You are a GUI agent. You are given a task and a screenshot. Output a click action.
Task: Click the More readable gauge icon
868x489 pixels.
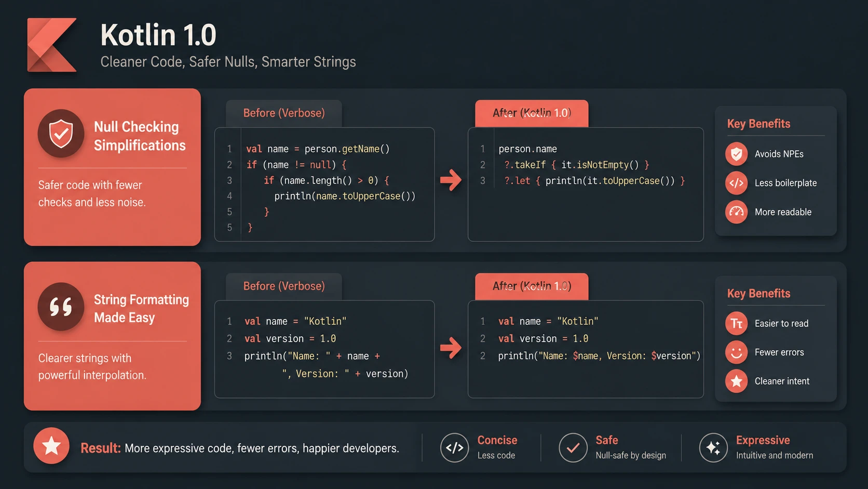736,212
